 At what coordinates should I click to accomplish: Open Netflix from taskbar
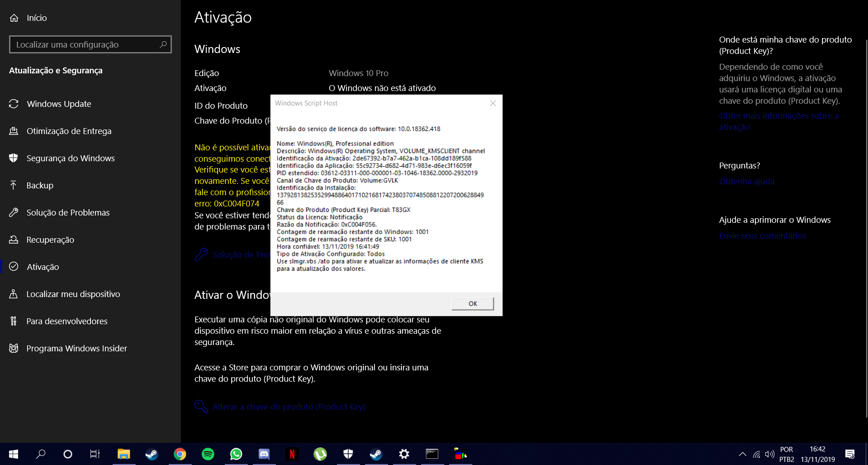(292, 454)
